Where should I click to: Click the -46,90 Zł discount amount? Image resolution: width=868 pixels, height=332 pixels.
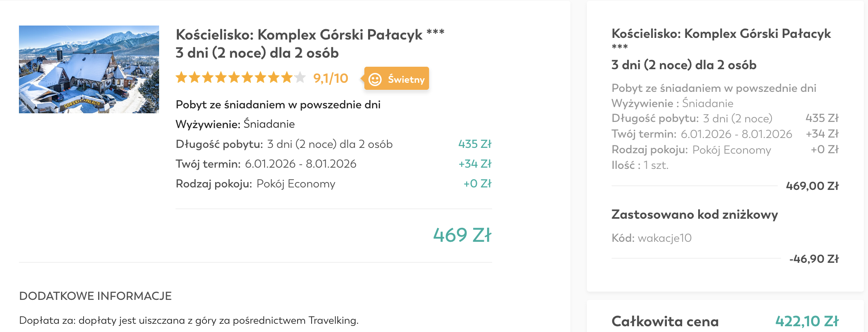(814, 259)
